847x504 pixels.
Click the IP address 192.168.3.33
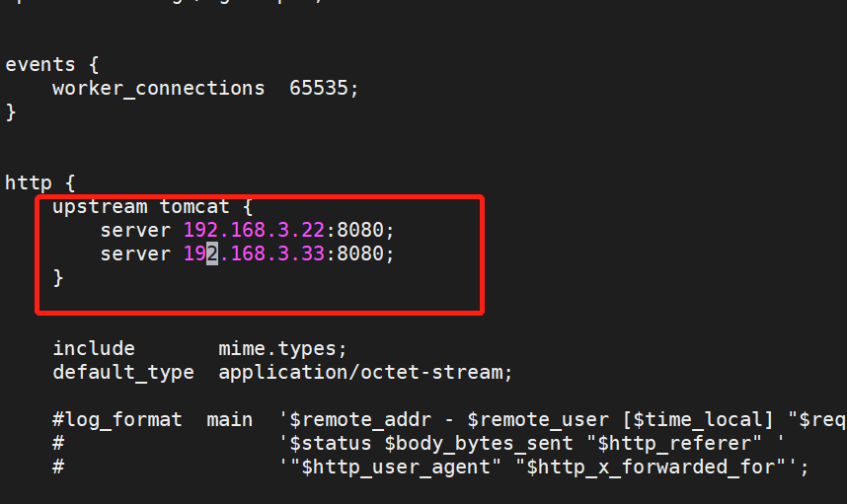(254, 253)
